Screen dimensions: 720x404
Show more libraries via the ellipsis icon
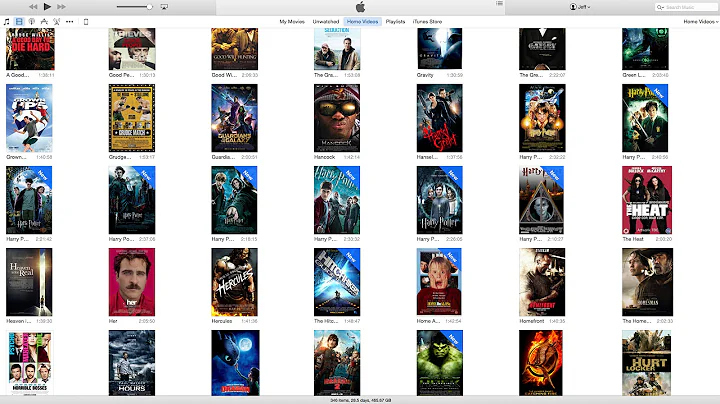[x=69, y=22]
